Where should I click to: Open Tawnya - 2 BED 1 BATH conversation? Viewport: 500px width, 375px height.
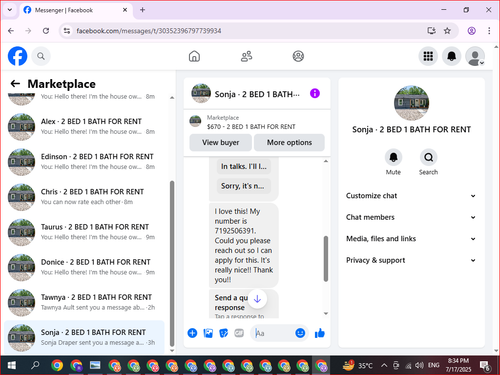[85, 302]
